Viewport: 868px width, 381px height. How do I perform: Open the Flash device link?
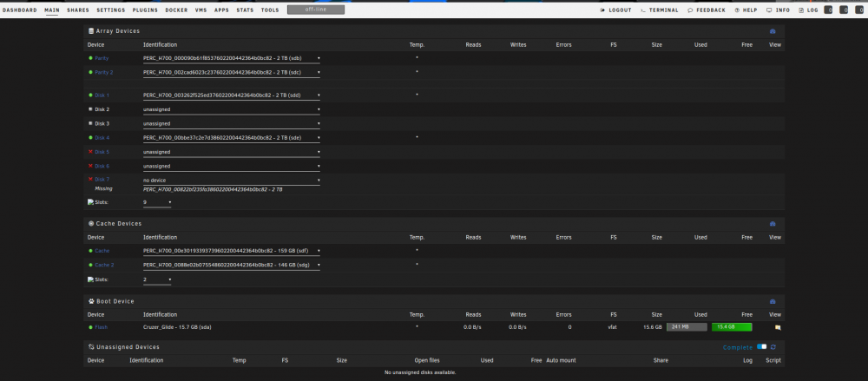coord(102,327)
